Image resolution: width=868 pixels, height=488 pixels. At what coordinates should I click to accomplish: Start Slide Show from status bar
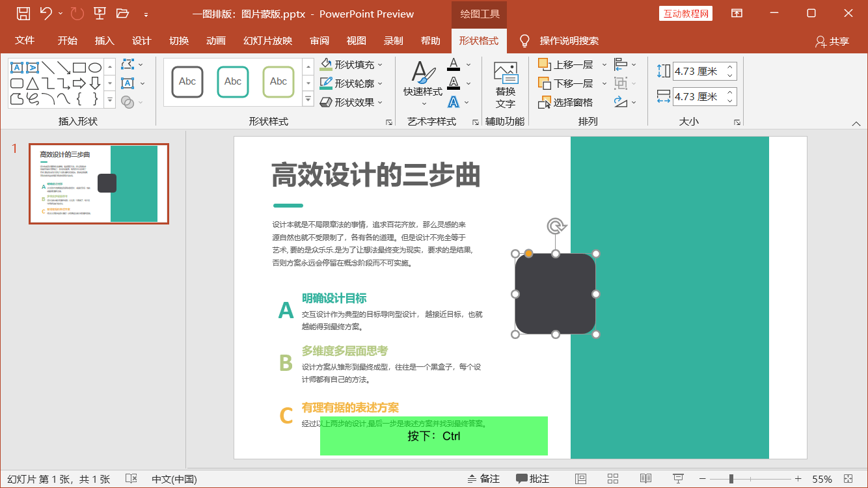pyautogui.click(x=678, y=479)
